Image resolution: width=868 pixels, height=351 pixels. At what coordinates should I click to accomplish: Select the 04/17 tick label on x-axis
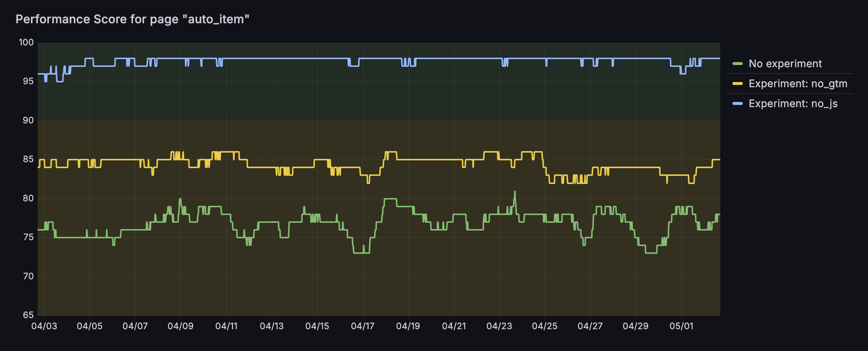tap(363, 326)
